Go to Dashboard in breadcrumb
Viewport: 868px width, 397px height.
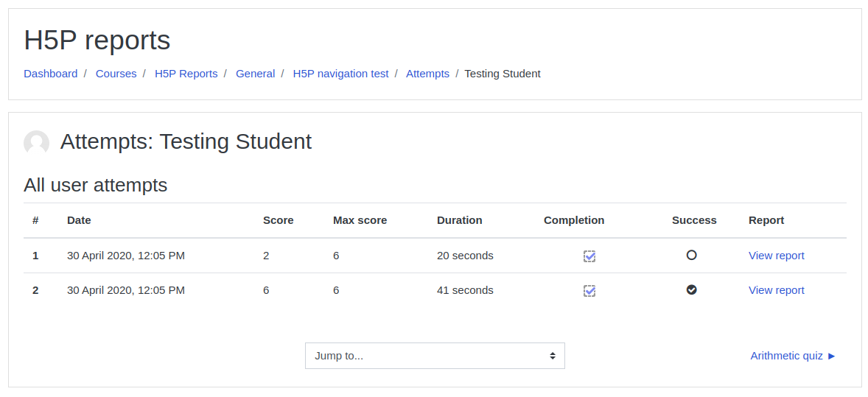click(x=50, y=74)
